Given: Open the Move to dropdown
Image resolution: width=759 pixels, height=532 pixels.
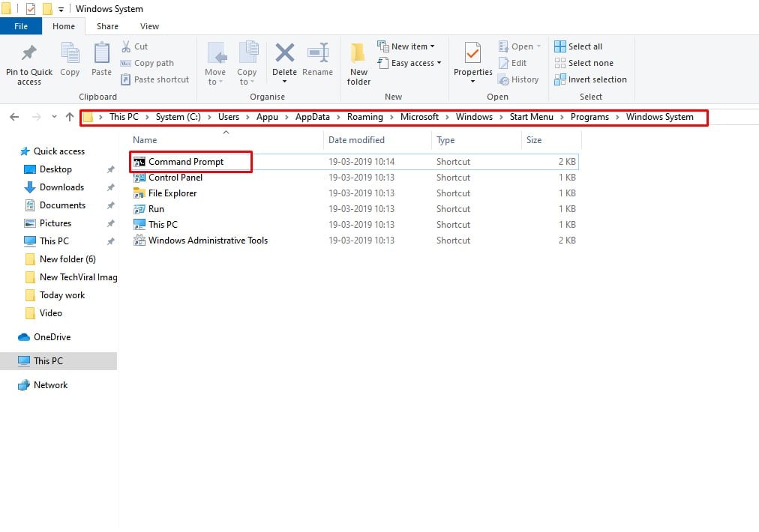Looking at the screenshot, I should tap(215, 76).
